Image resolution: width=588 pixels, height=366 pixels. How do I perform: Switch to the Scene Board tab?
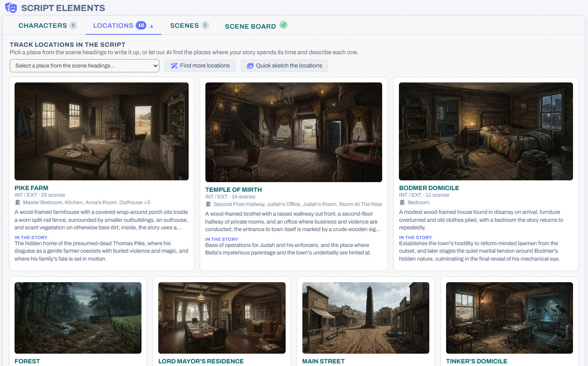pos(256,26)
